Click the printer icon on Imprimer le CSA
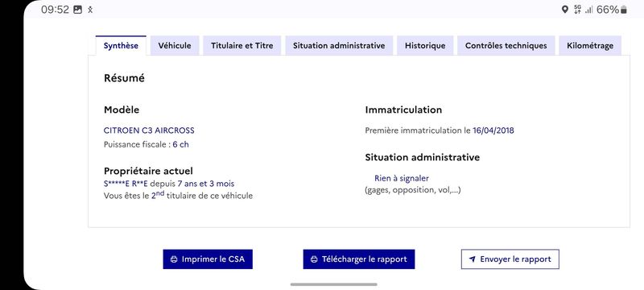 coord(174,259)
